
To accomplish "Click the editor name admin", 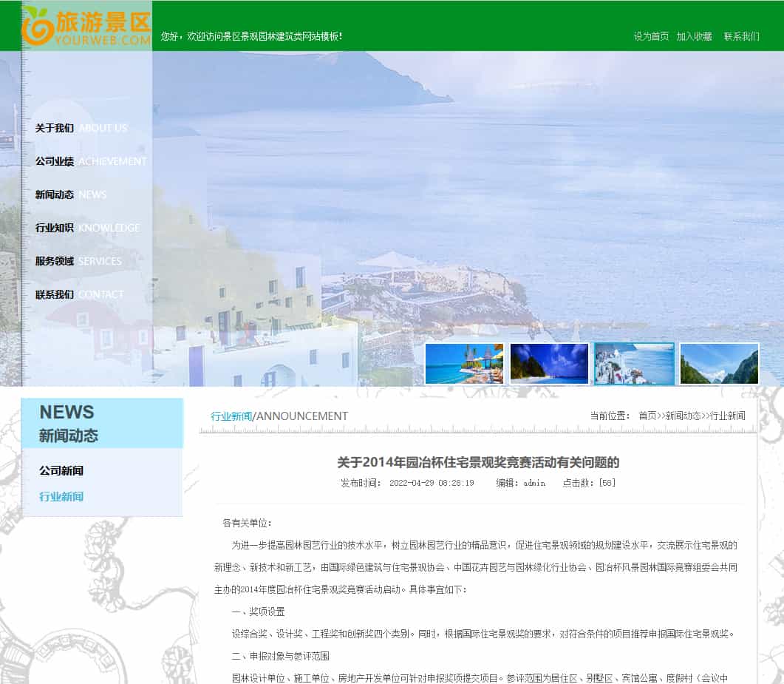I will [534, 483].
